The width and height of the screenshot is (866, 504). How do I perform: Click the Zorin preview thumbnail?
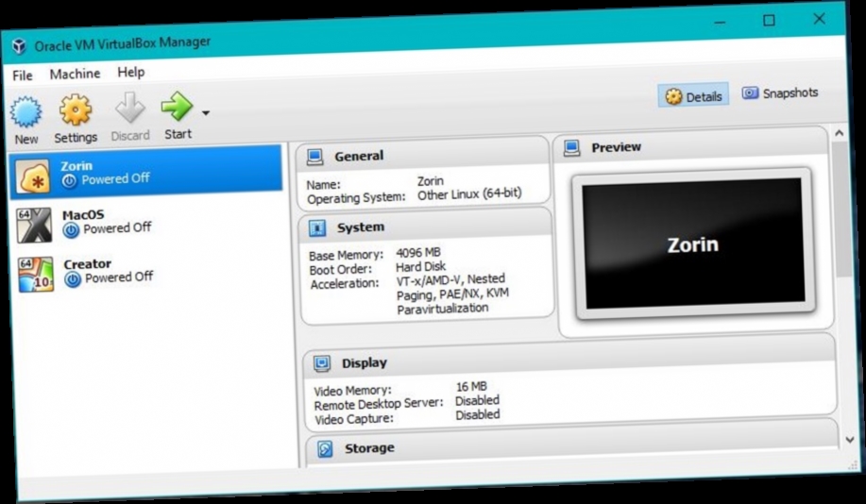pyautogui.click(x=693, y=244)
